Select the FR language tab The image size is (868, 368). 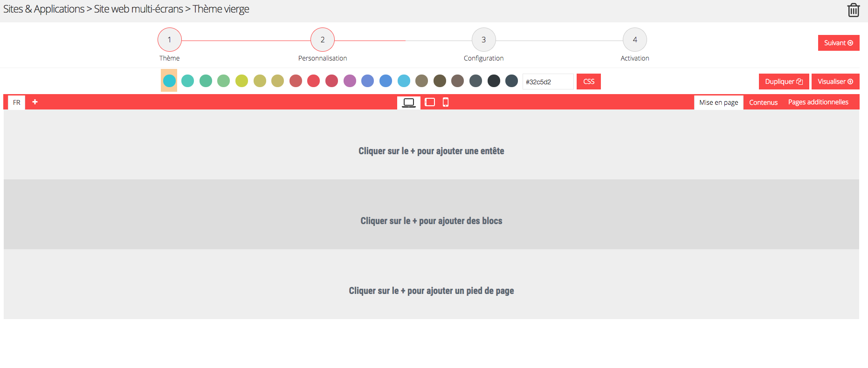17,102
